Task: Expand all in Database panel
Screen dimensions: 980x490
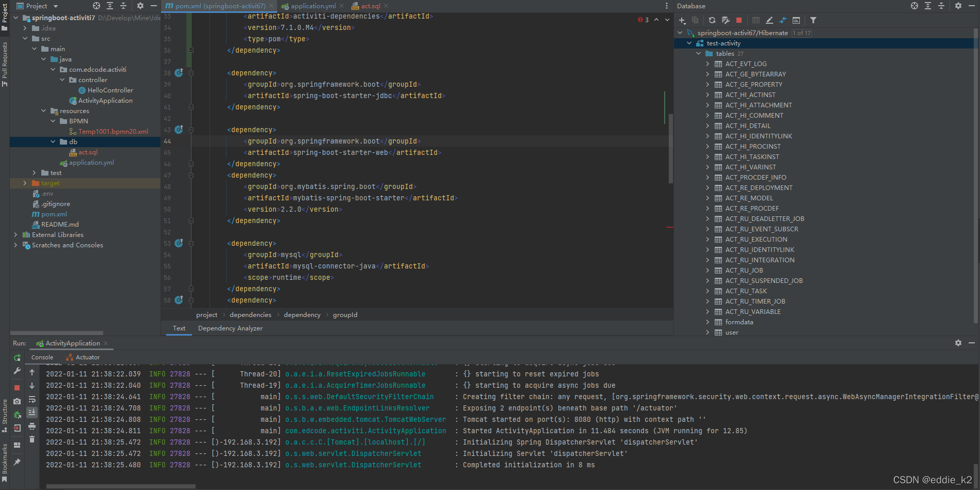Action: (928, 6)
